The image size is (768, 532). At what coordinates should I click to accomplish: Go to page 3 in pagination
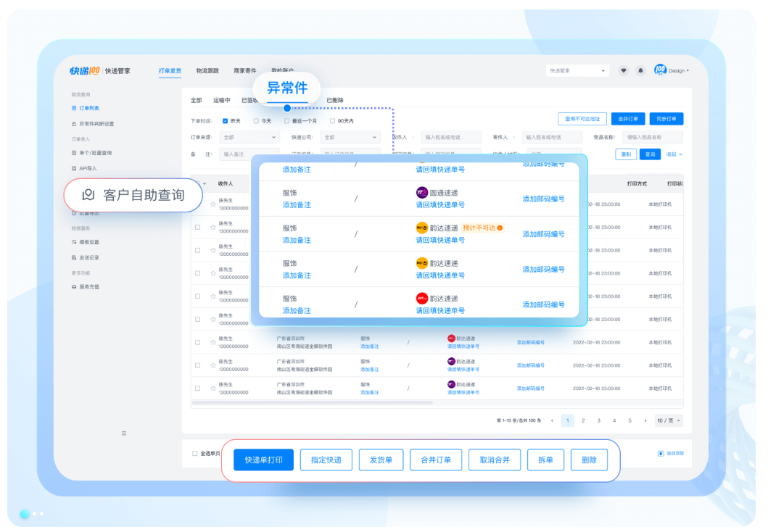(598, 420)
